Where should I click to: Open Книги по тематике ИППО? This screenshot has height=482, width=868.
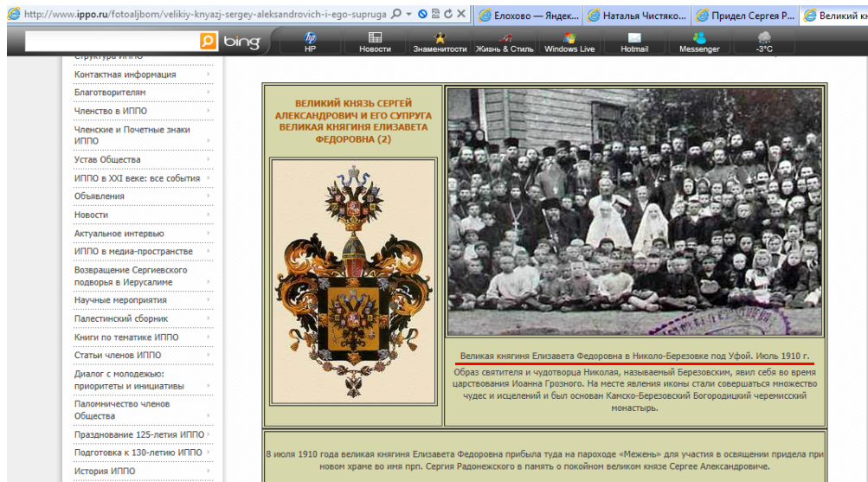pyautogui.click(x=126, y=337)
